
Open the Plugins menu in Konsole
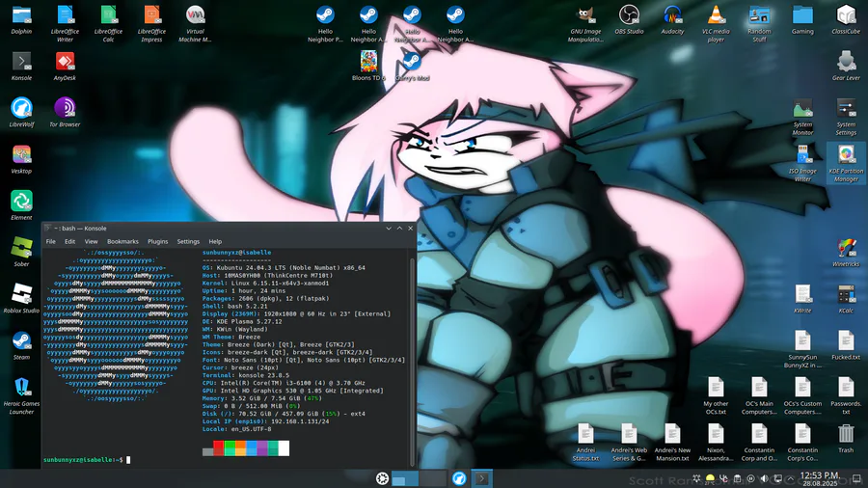(x=157, y=241)
